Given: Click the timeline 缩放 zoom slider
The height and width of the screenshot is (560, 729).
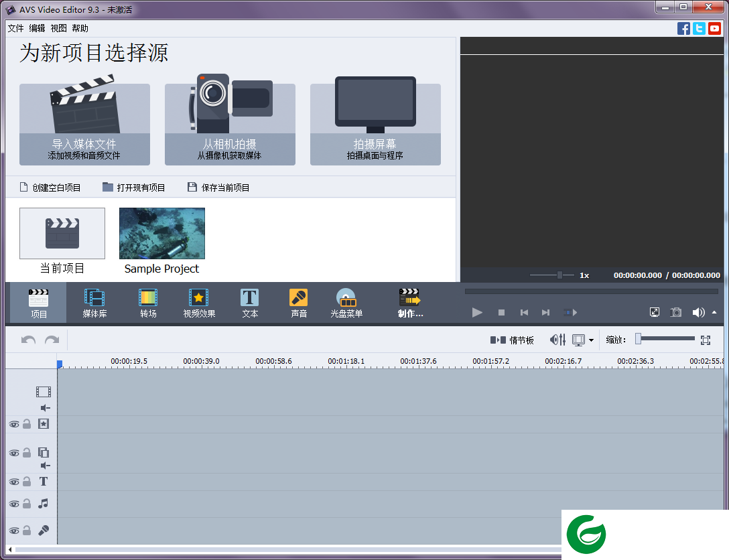Looking at the screenshot, I should (x=665, y=339).
